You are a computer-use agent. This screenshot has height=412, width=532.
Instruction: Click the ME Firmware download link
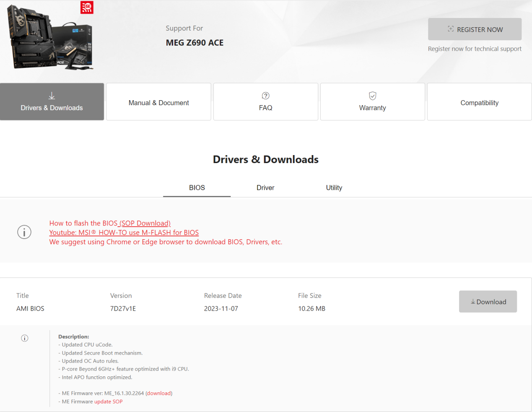click(x=159, y=393)
